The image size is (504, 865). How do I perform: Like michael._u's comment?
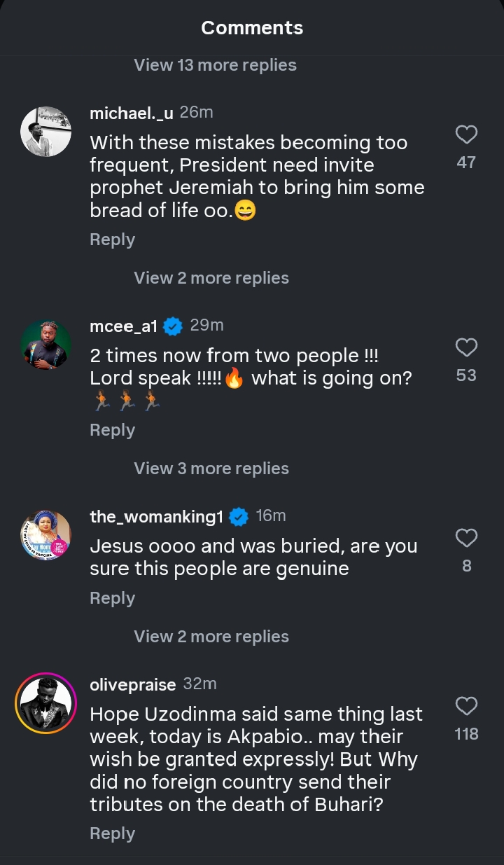(466, 134)
